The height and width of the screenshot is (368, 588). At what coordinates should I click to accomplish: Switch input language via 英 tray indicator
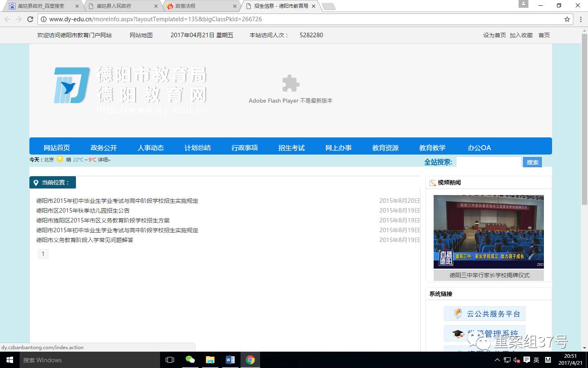(536, 361)
